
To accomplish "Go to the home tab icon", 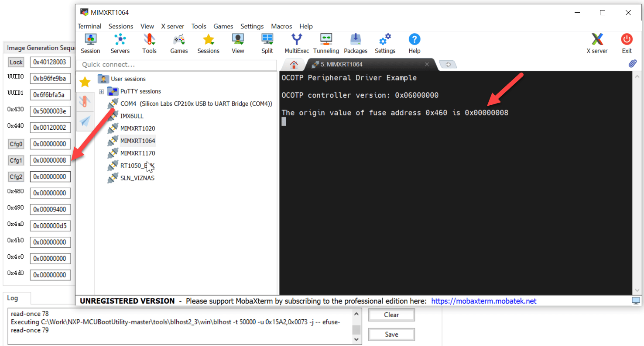I will pyautogui.click(x=294, y=65).
